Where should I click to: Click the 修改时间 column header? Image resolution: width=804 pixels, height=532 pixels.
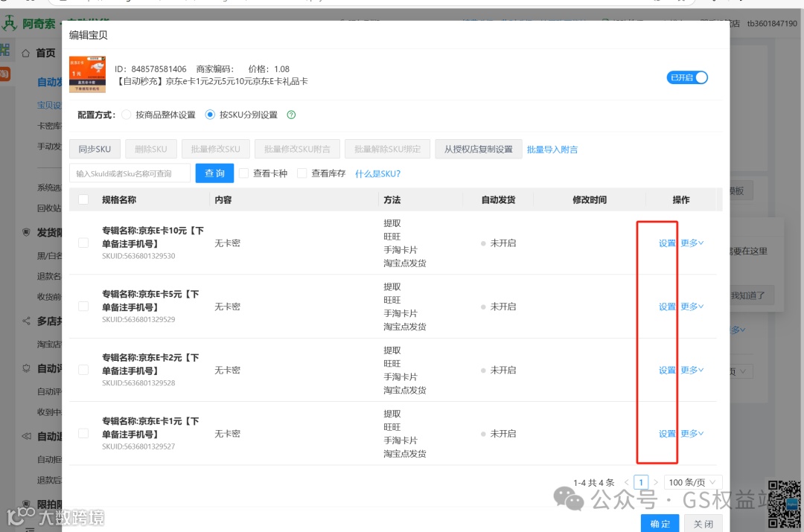point(589,200)
